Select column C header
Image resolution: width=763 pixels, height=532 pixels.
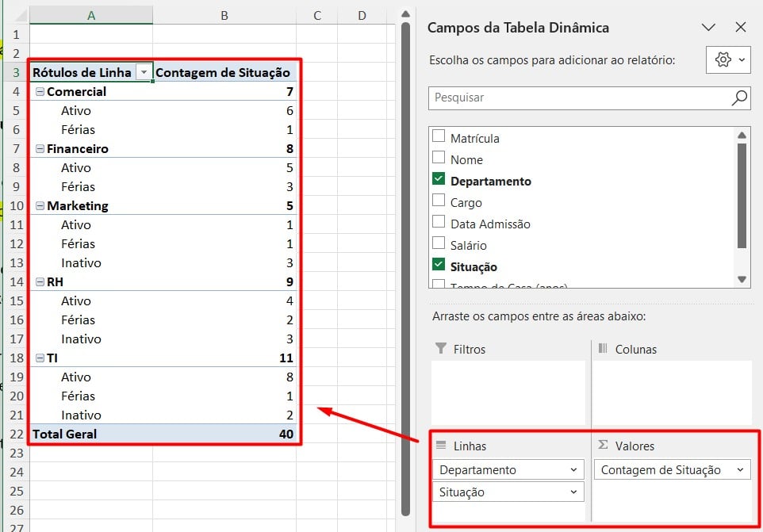[x=316, y=16]
